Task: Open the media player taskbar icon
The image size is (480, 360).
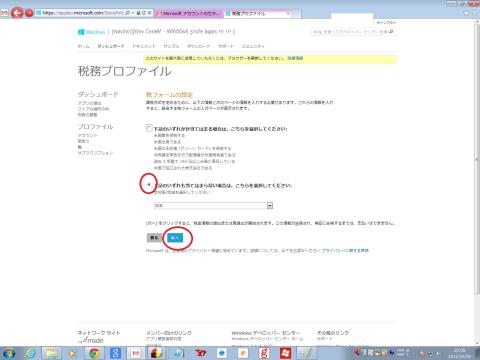Action: click(72, 353)
